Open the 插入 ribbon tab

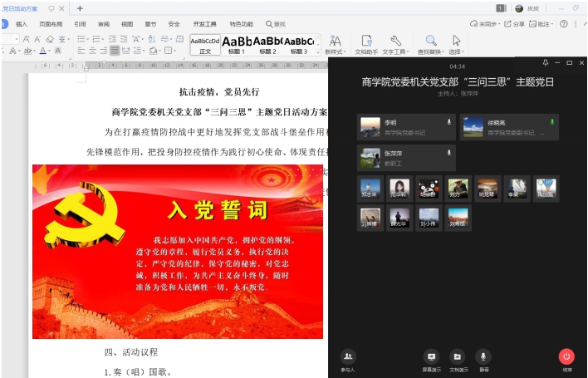[x=22, y=24]
